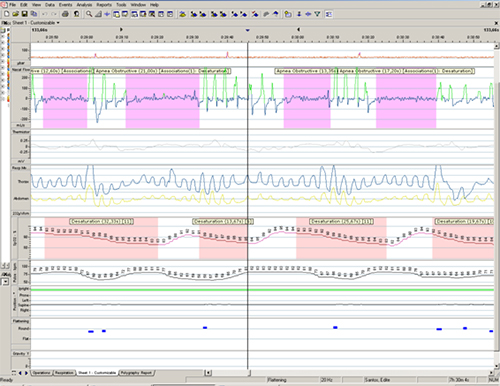Click the Print icon in toolbar

pyautogui.click(x=66, y=14)
